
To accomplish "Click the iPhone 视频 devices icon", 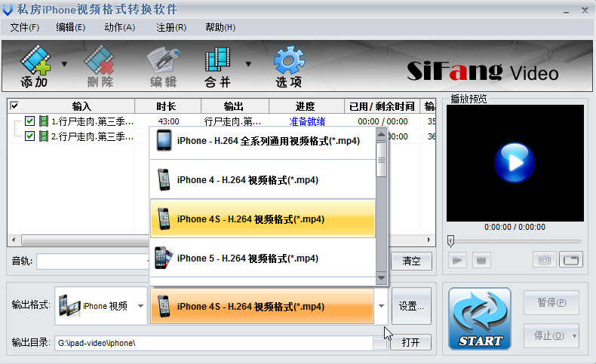I will click(x=69, y=305).
